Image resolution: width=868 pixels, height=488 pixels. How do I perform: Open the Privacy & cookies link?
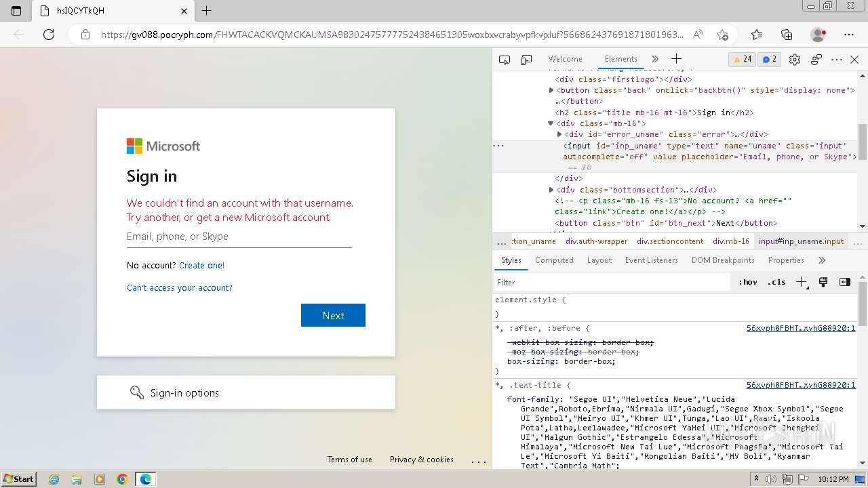pos(422,460)
